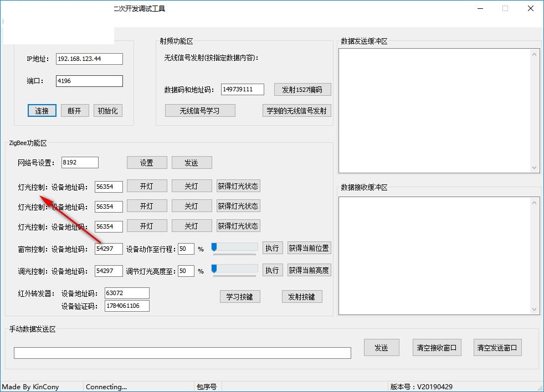Click 获得当前亮度 to get current brightness
Screen dimensions: 544x392
coord(309,270)
